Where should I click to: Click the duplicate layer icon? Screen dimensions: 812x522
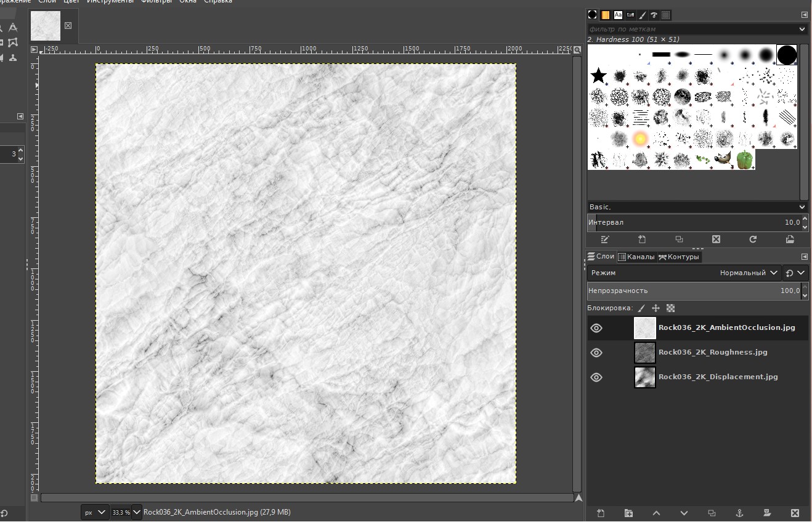click(x=712, y=513)
